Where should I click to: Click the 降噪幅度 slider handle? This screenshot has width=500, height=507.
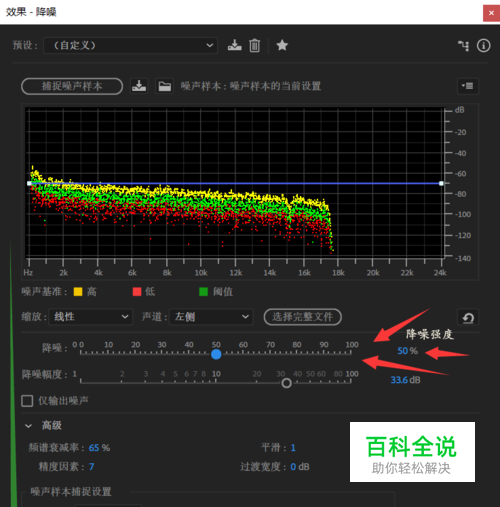[x=286, y=383]
